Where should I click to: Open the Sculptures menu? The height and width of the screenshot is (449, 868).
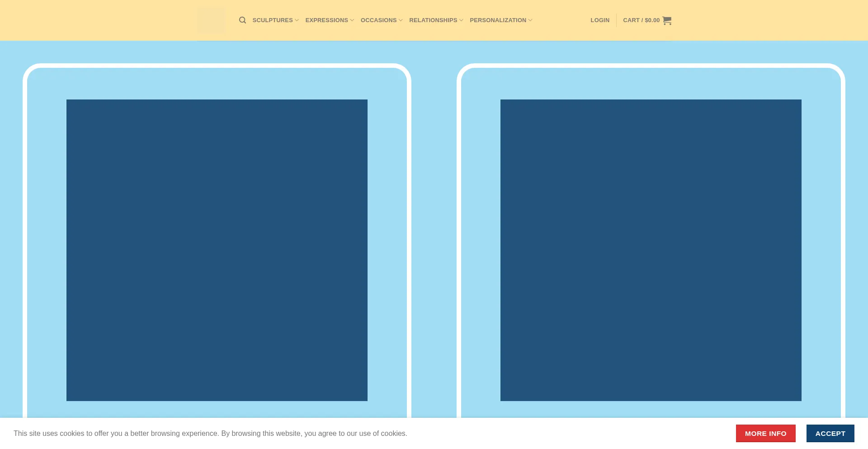point(272,20)
